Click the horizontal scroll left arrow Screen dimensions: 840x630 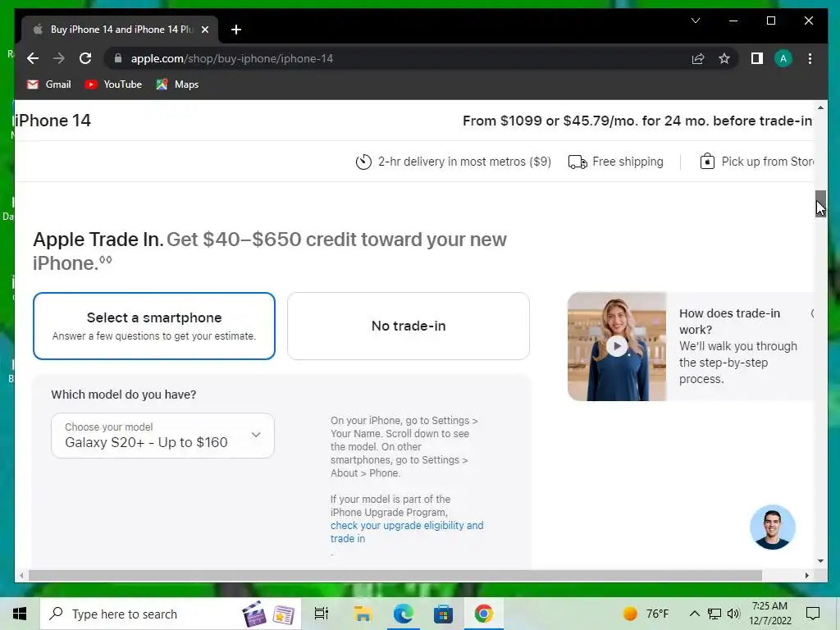(x=21, y=575)
